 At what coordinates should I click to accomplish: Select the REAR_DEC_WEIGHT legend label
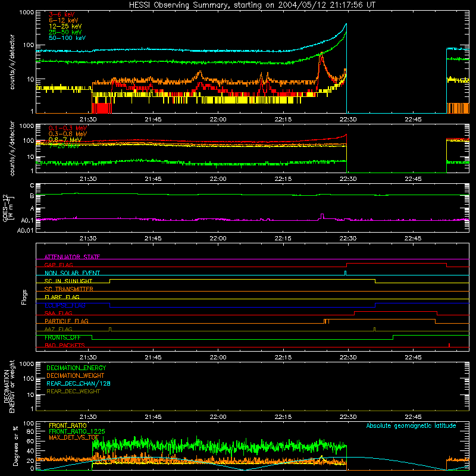pos(73,392)
